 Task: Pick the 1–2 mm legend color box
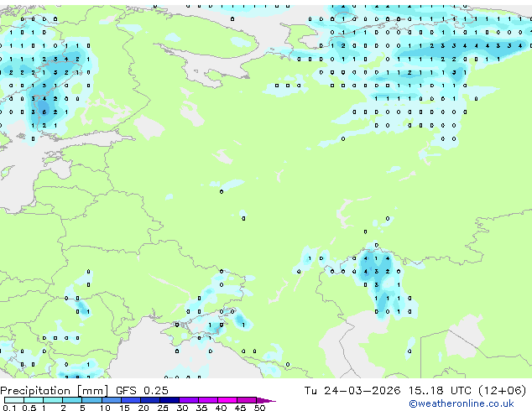coord(53,400)
